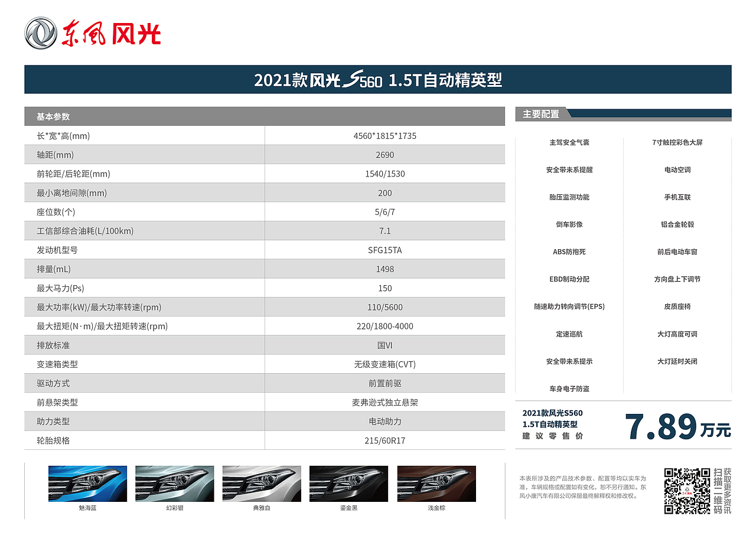This screenshot has height=542, width=756.
Task: Click the fuel consumption value 7.1
Action: coord(385,231)
